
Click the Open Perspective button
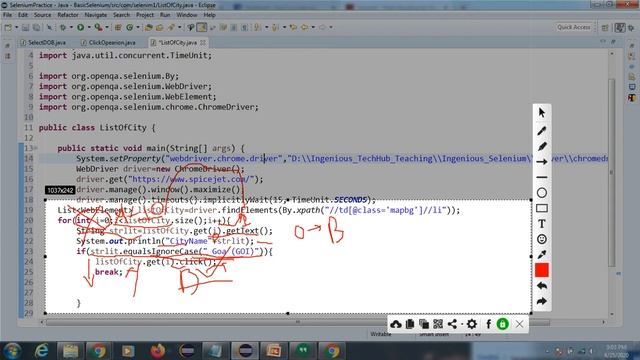[x=605, y=27]
